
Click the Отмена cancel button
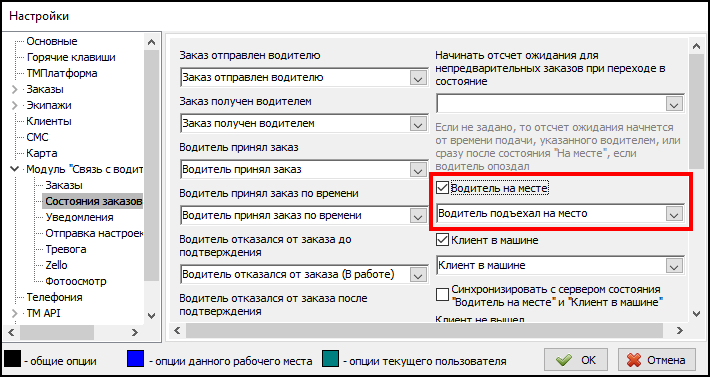tap(656, 360)
